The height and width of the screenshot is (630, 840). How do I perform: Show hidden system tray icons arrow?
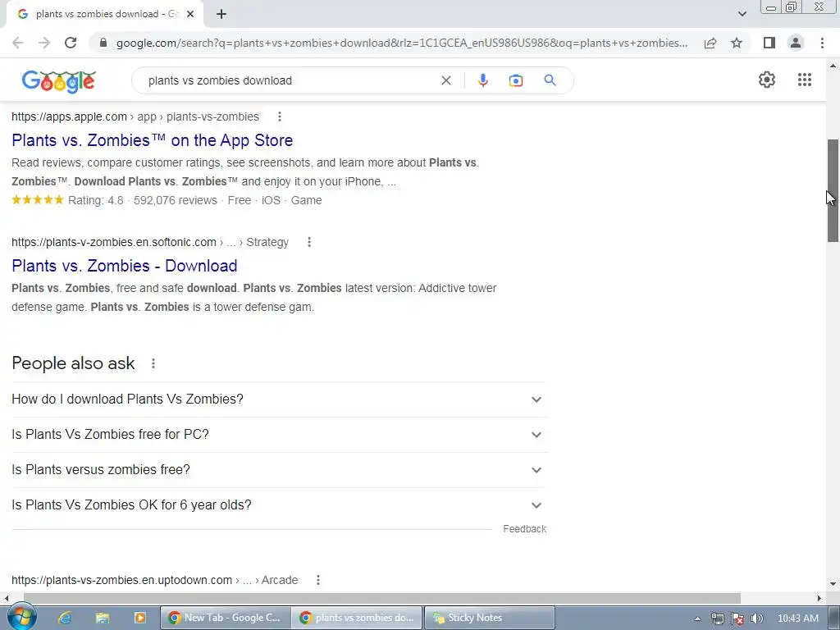tap(697, 619)
